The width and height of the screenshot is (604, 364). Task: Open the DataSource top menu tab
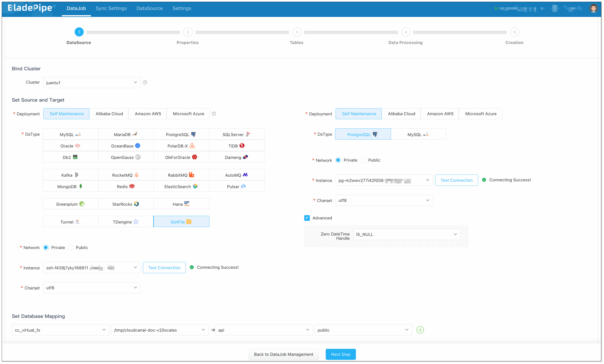(150, 8)
